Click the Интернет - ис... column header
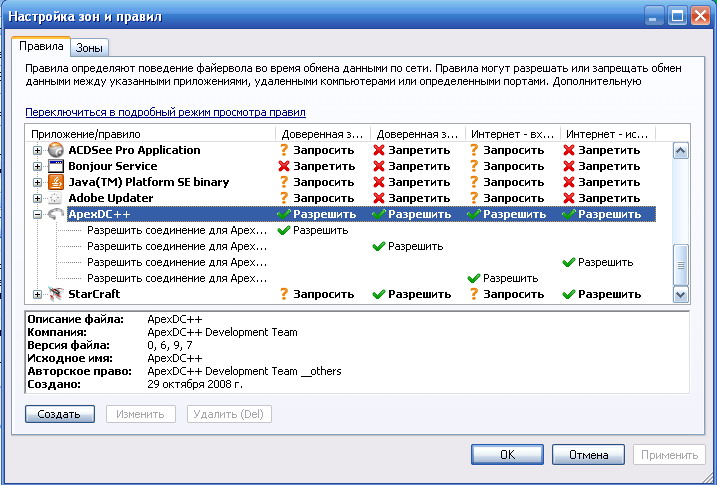 (x=608, y=134)
